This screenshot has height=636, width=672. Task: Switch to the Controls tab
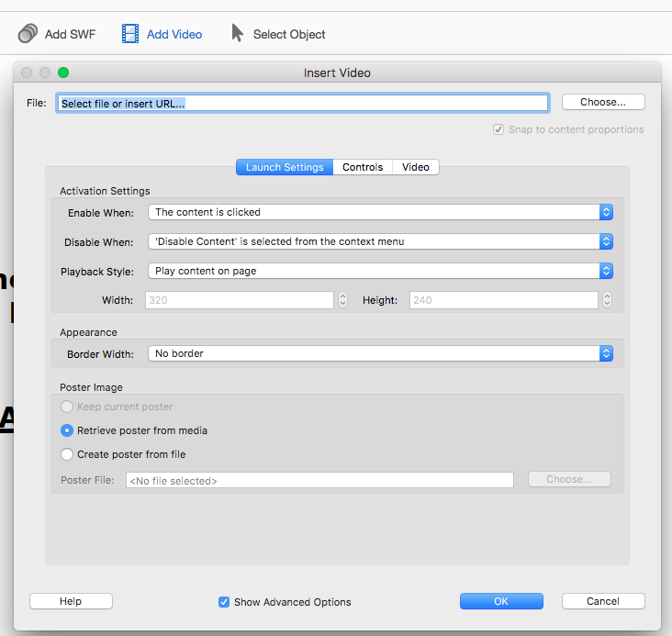coord(363,167)
